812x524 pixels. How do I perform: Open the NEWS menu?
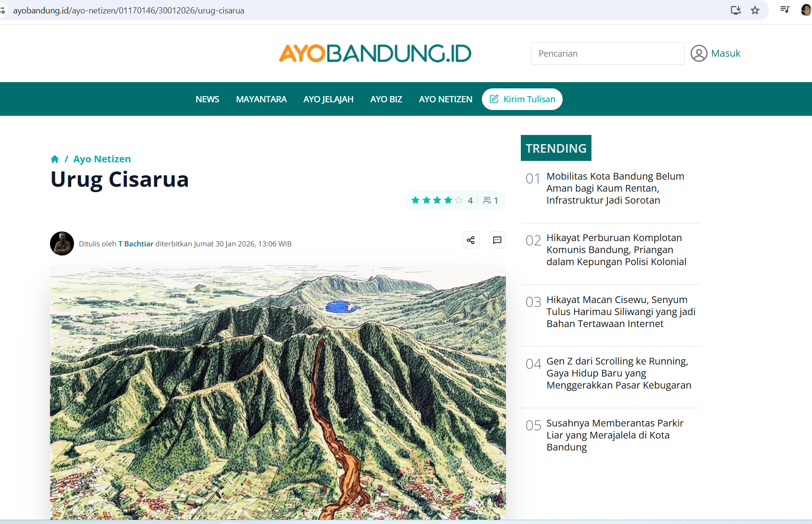[207, 99]
